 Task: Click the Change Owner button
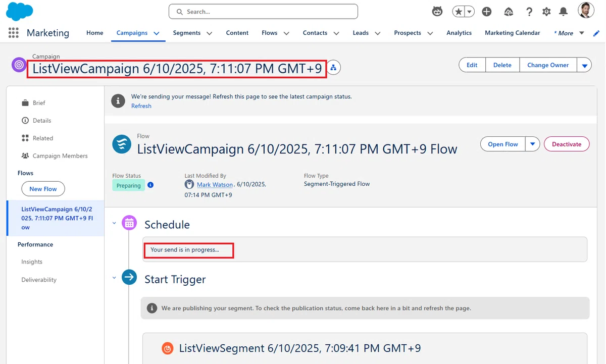[548, 65]
